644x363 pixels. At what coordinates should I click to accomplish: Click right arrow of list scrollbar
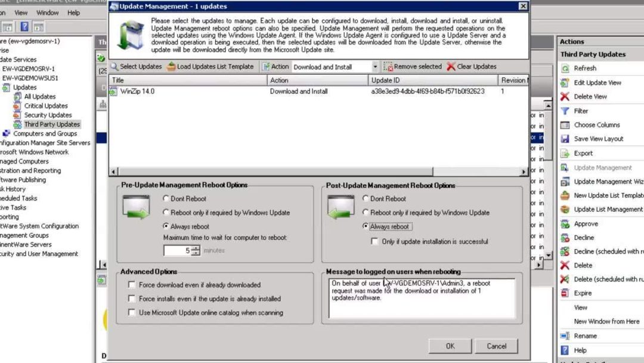(x=524, y=171)
